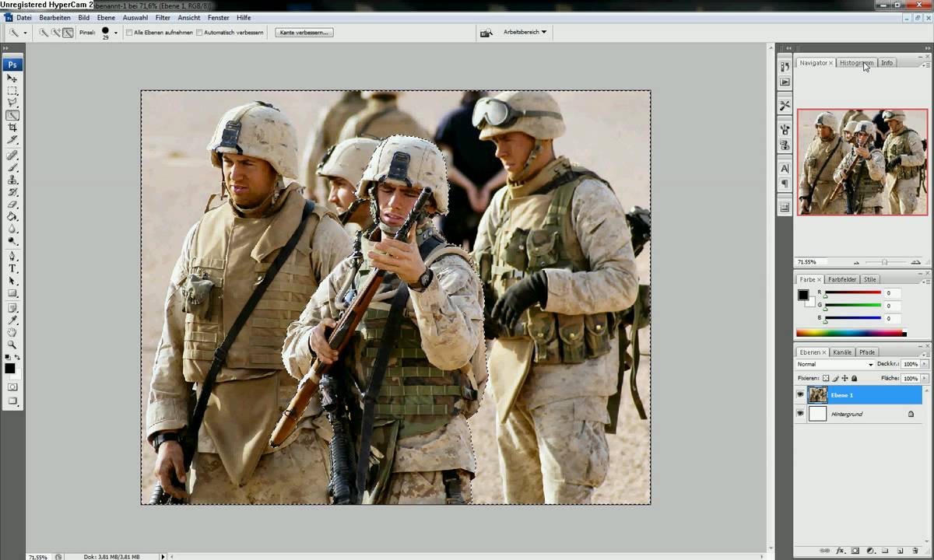The height and width of the screenshot is (560, 934).
Task: Click the new selection mode icon
Action: 44,33
